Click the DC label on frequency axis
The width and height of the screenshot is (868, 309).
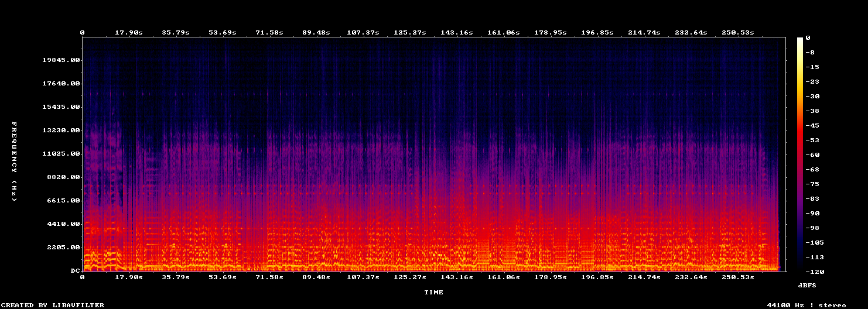(x=75, y=271)
